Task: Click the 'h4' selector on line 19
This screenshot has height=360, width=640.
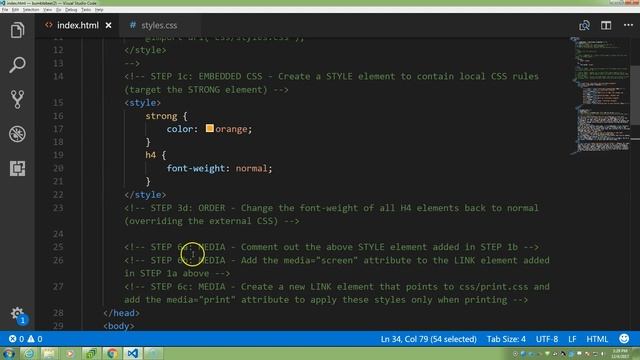Action: pos(151,155)
